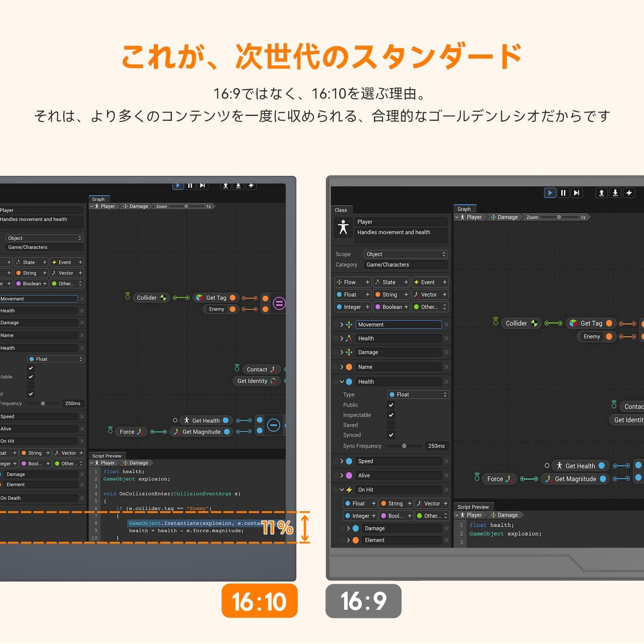Open the Type dropdown showing Float on 16:9 screen
This screenshot has width=644, height=644.
tap(418, 395)
